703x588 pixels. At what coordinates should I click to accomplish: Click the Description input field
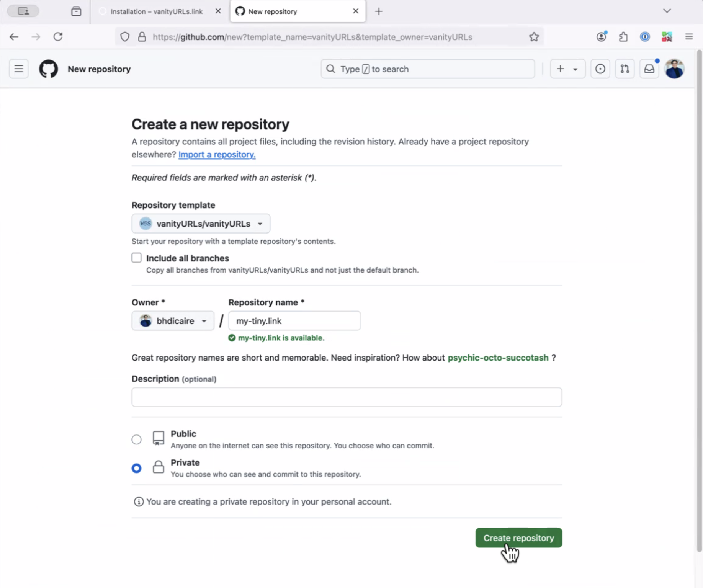(347, 397)
